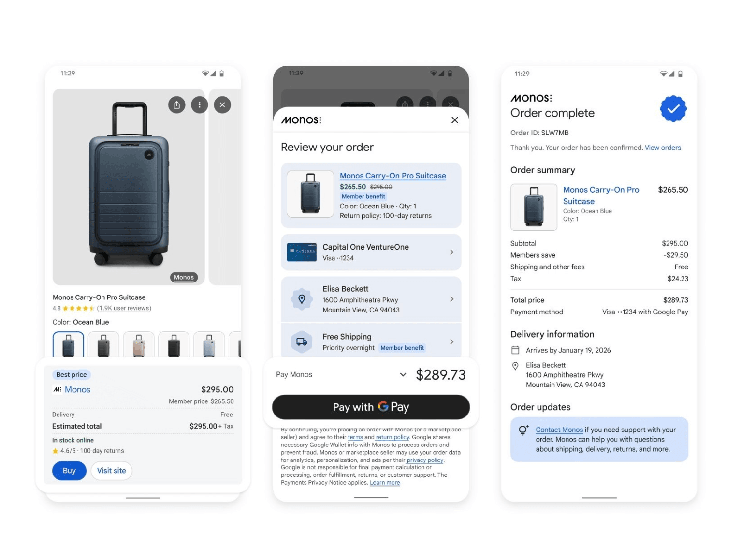Click the Visit site button

tap(112, 471)
